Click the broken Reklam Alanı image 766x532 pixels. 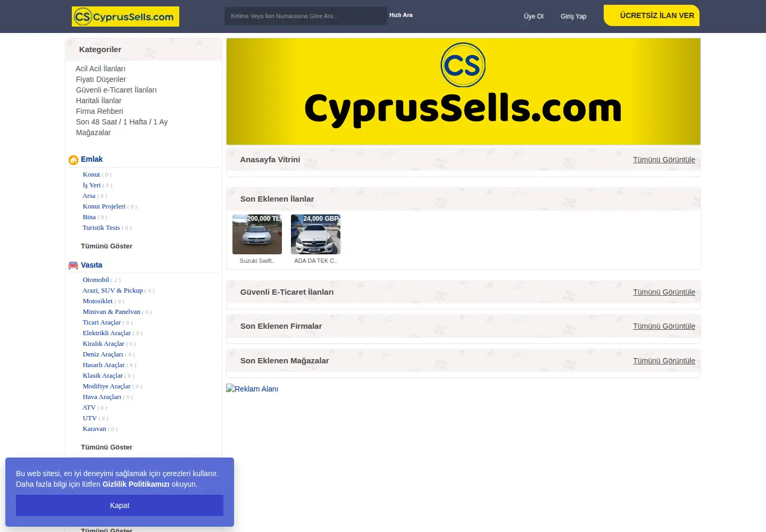252,389
